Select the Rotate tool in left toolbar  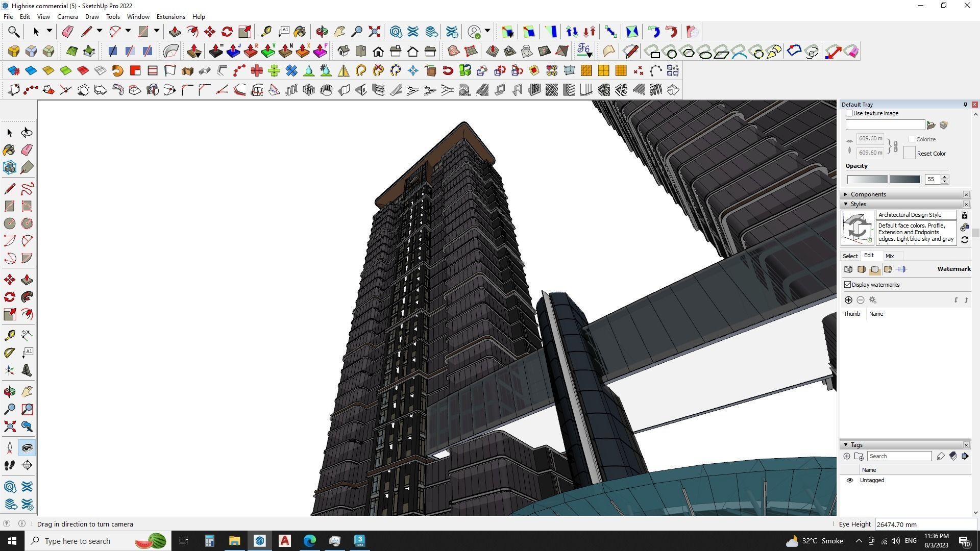click(x=9, y=297)
